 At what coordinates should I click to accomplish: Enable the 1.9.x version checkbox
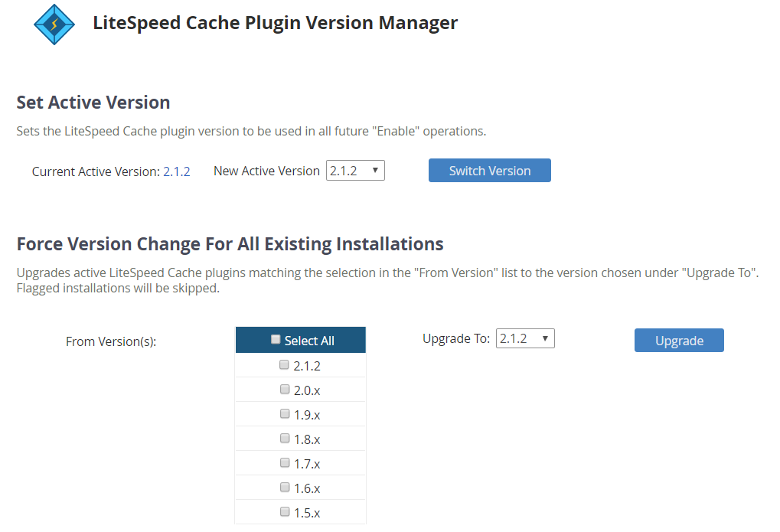click(x=285, y=413)
